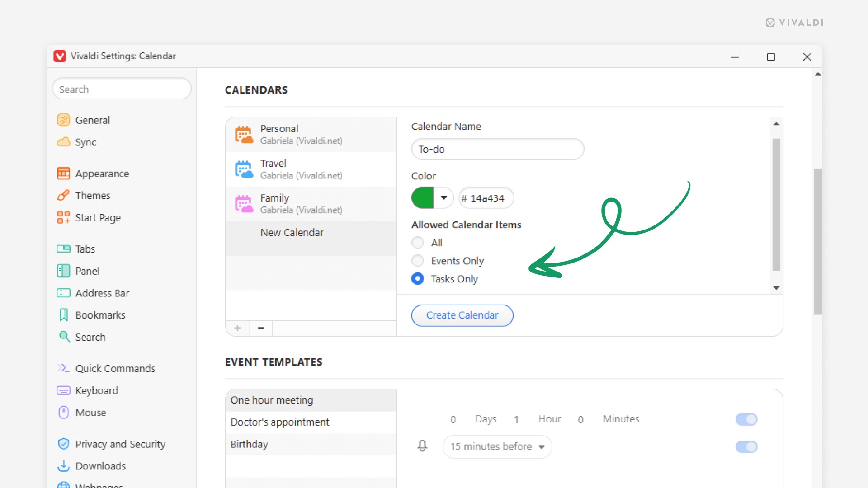Go to Bookmarks settings section
This screenshot has width=868, height=488.
click(x=100, y=315)
